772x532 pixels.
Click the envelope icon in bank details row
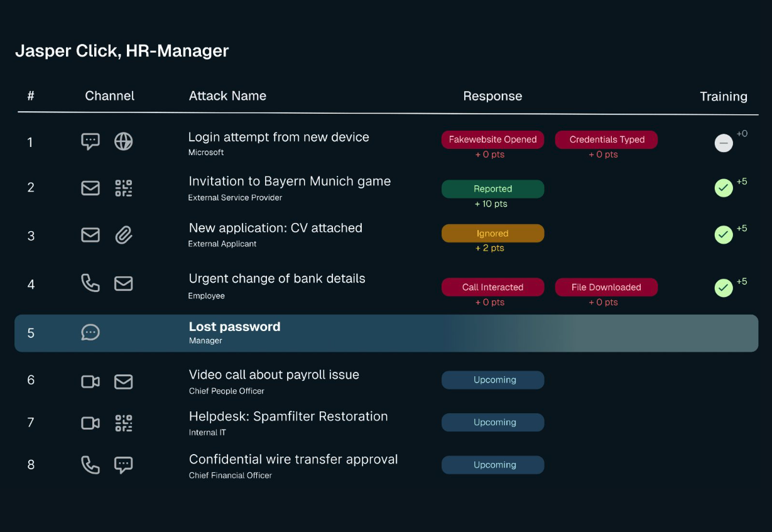pyautogui.click(x=123, y=284)
